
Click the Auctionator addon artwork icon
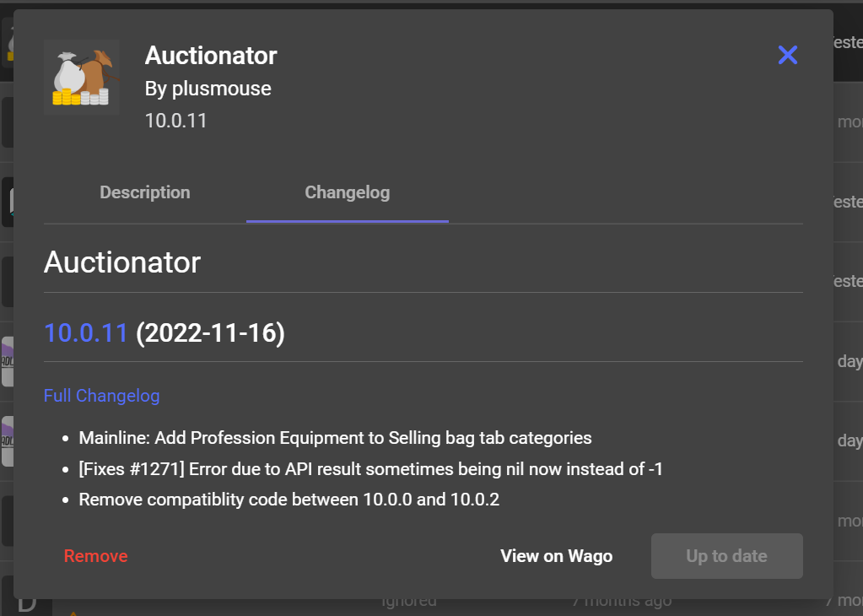tap(81, 77)
